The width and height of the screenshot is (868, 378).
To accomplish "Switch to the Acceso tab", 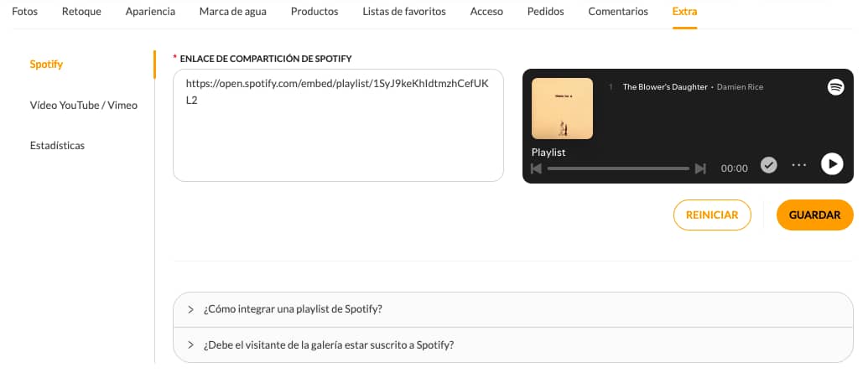I will [486, 12].
